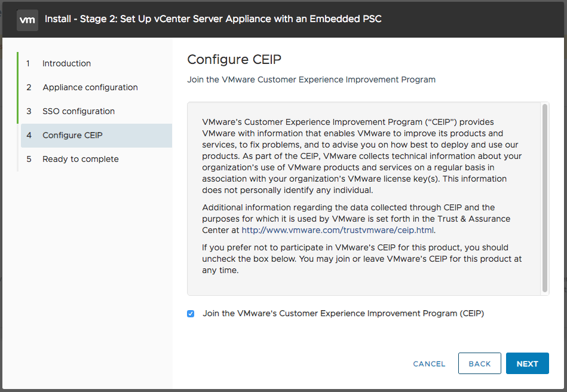This screenshot has height=392, width=567.
Task: Go to the Introduction step
Action: (x=66, y=63)
